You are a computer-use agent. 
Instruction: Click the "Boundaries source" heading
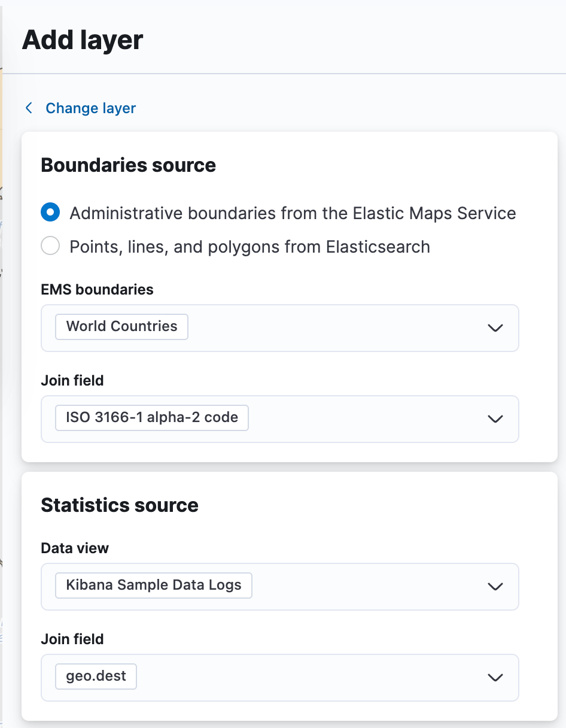[128, 165]
